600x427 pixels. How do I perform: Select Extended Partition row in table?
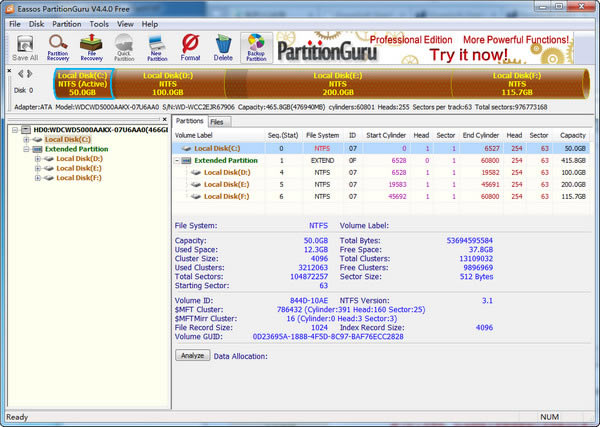(381, 161)
